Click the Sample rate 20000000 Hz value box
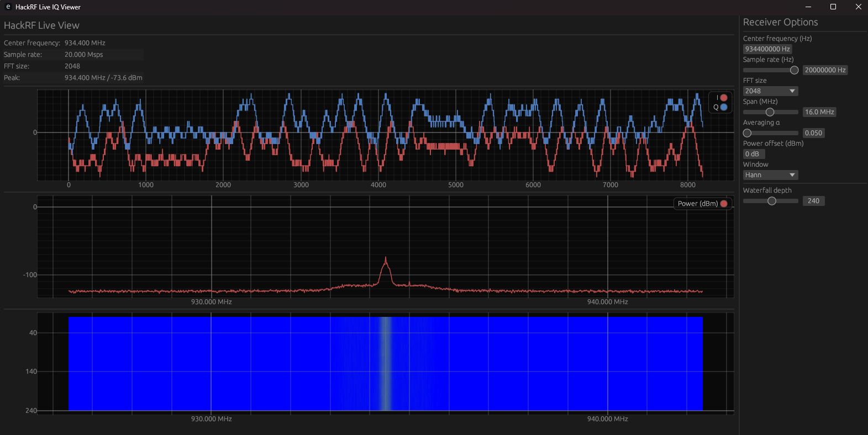 pos(825,70)
